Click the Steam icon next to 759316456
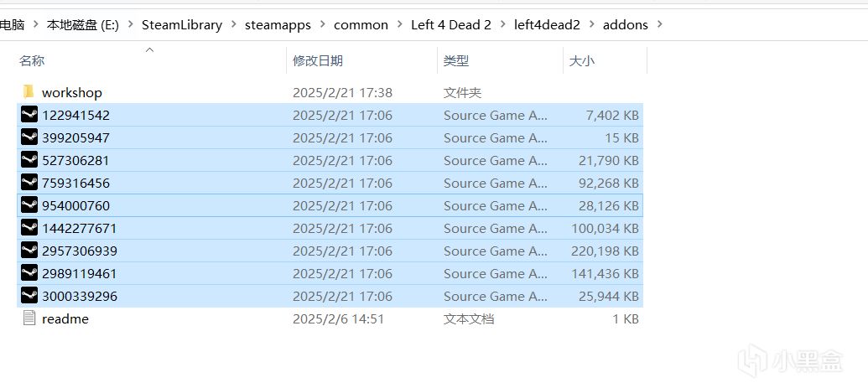 29,183
